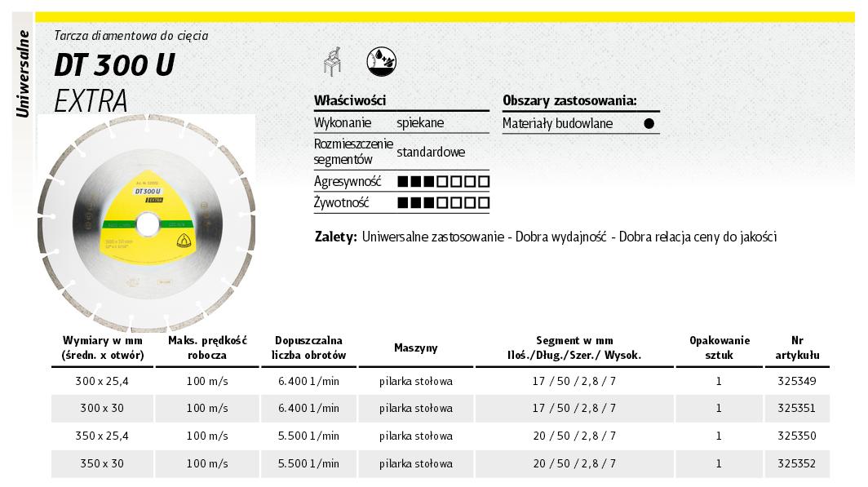Click packaging quantity '1' in the 325351 row
Image resolution: width=868 pixels, height=487 pixels.
click(x=719, y=409)
